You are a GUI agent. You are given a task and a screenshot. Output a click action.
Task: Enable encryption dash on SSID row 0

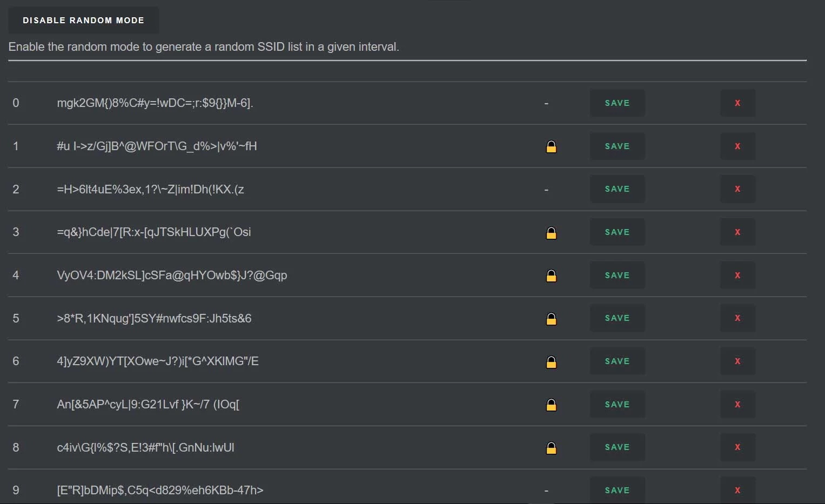click(546, 103)
